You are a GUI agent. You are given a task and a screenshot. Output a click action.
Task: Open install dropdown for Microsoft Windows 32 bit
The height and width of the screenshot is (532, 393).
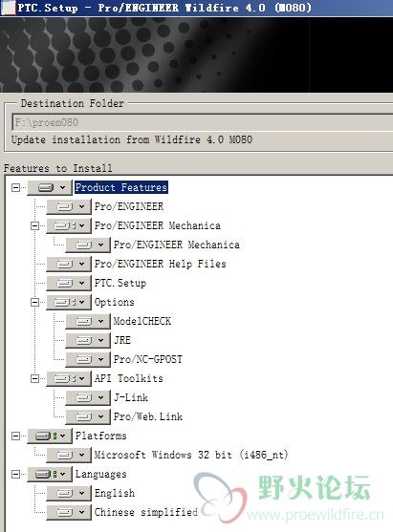pyautogui.click(x=69, y=455)
